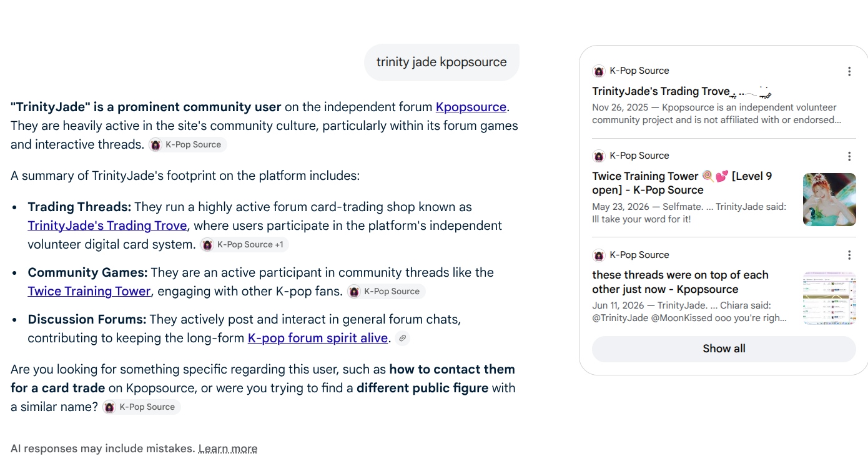This screenshot has width=868, height=466.
Task: Open the Kpopsource forum link
Action: [471, 107]
